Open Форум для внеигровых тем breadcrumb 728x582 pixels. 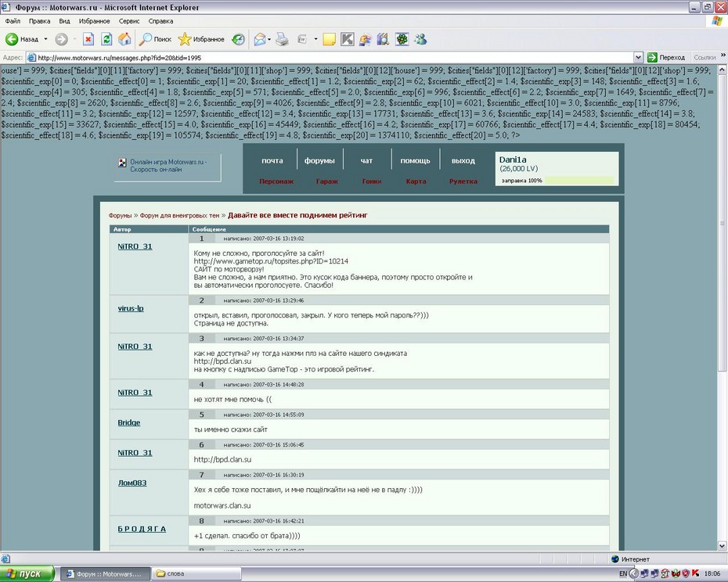click(179, 216)
